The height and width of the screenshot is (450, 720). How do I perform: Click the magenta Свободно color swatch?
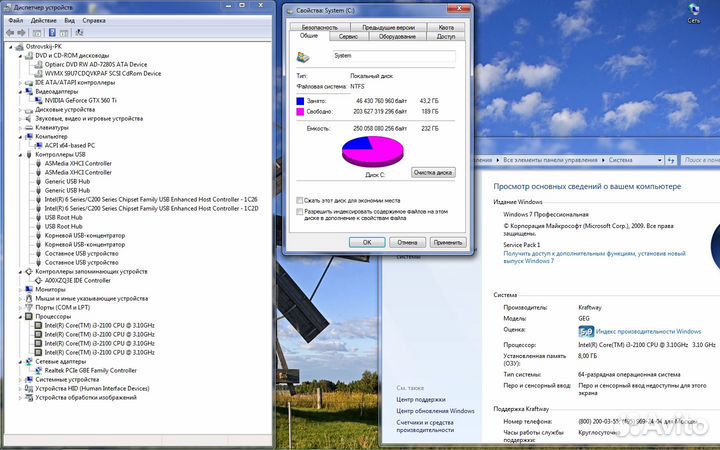click(300, 112)
